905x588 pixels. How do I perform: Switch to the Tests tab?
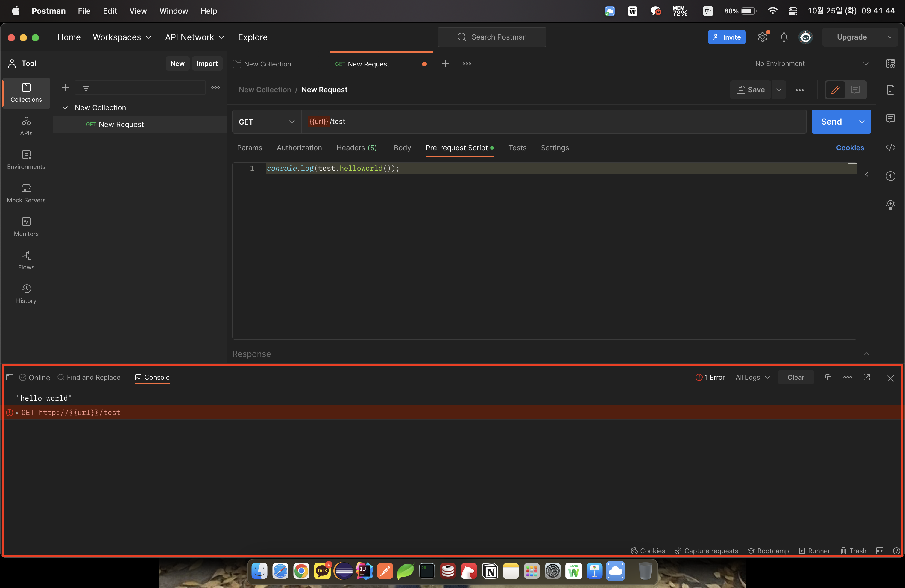click(517, 148)
